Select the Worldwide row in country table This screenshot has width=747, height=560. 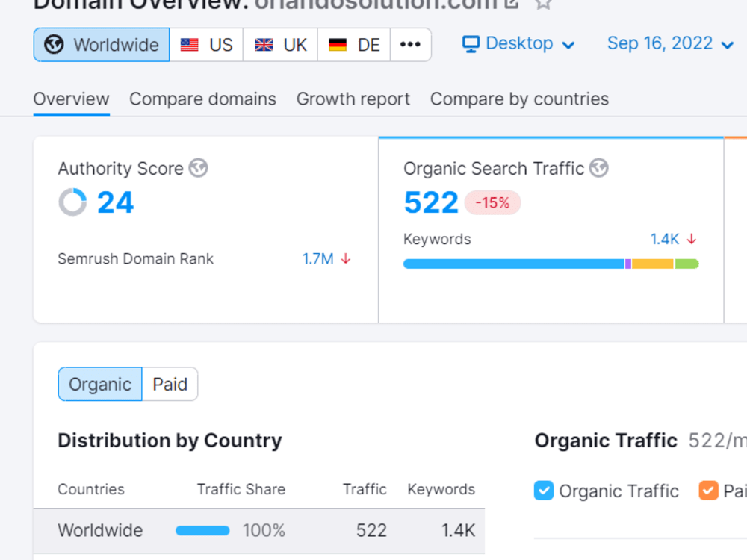(259, 530)
